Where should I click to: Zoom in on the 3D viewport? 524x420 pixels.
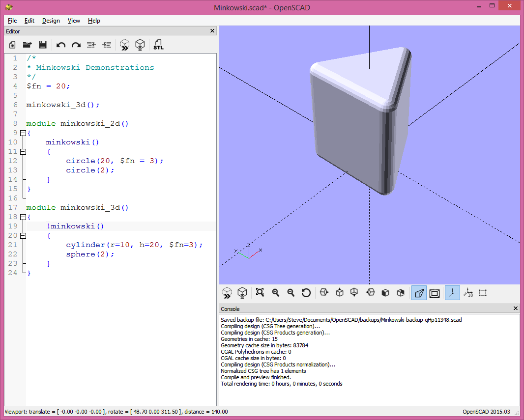click(x=275, y=293)
